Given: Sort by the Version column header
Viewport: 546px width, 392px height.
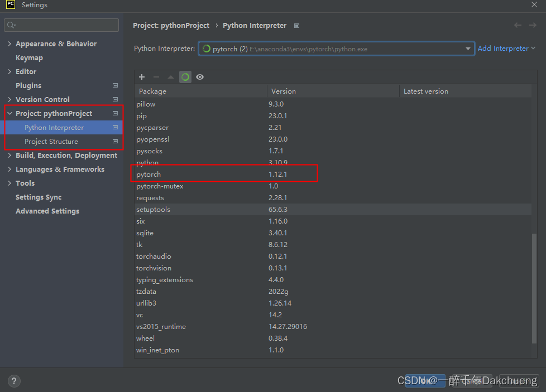Looking at the screenshot, I should [x=333, y=91].
